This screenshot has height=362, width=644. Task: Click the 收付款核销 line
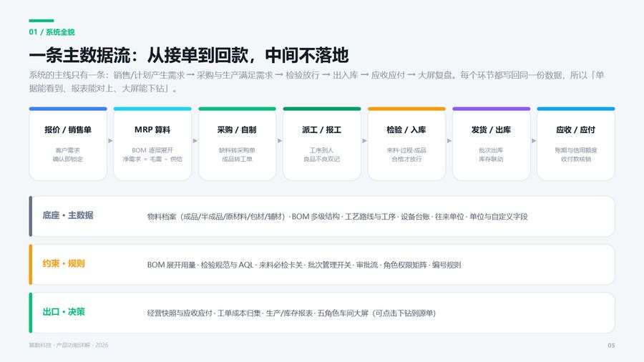pos(576,159)
